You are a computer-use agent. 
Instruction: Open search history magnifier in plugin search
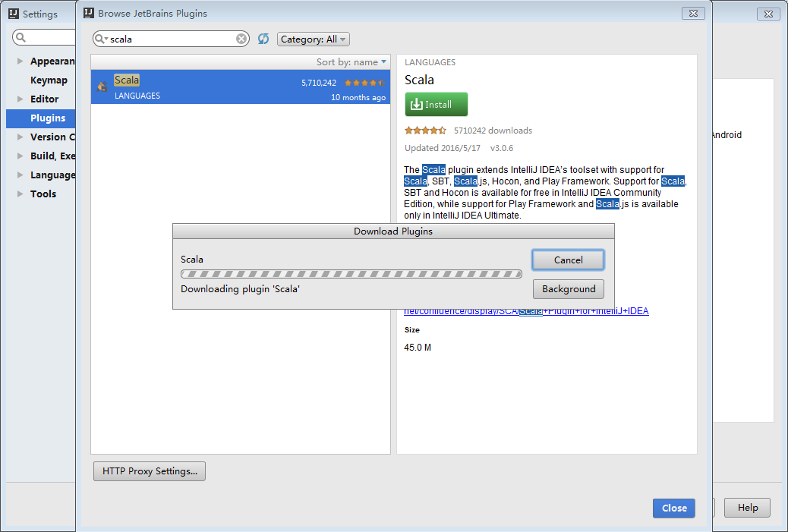click(101, 39)
